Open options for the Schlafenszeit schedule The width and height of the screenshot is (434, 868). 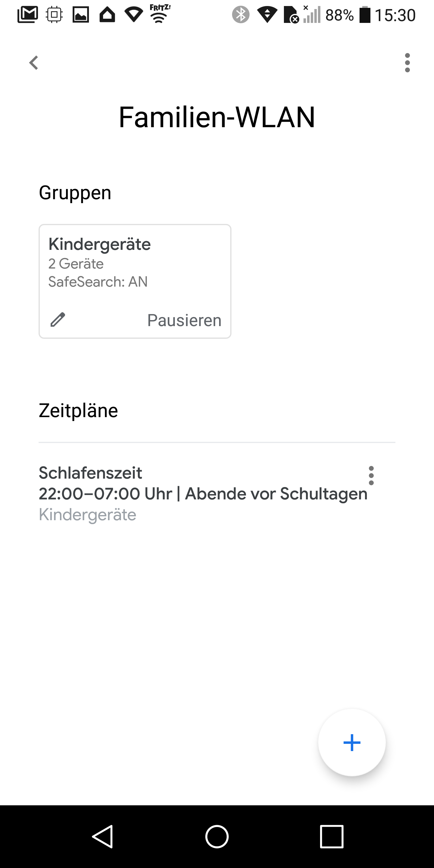tap(371, 476)
